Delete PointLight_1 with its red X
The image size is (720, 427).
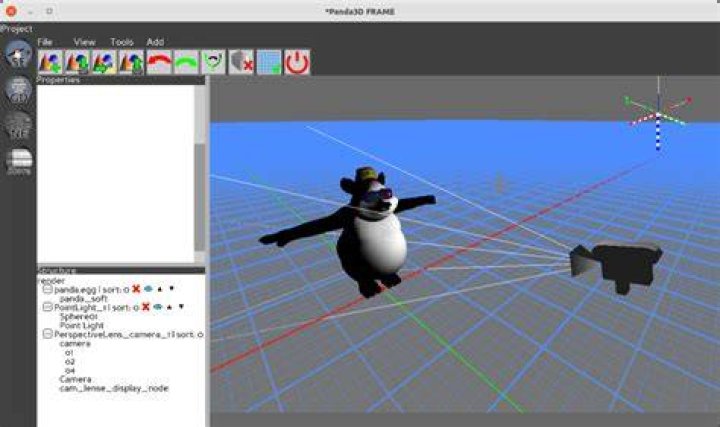tap(146, 307)
